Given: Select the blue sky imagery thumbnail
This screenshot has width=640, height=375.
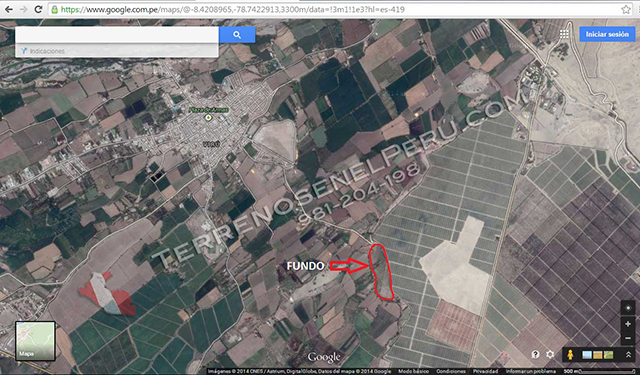Looking at the screenshot, I should click(x=587, y=355).
